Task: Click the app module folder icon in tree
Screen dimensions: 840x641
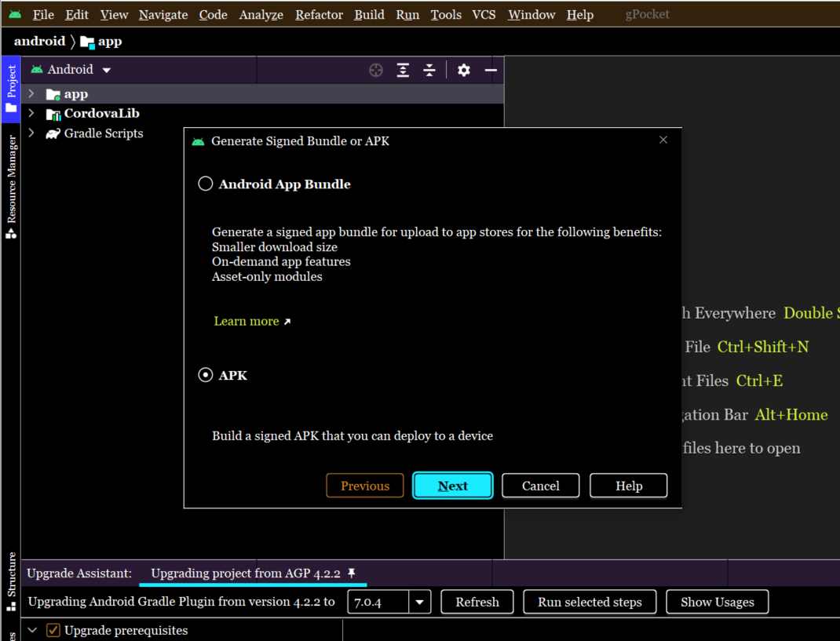Action: click(x=53, y=95)
